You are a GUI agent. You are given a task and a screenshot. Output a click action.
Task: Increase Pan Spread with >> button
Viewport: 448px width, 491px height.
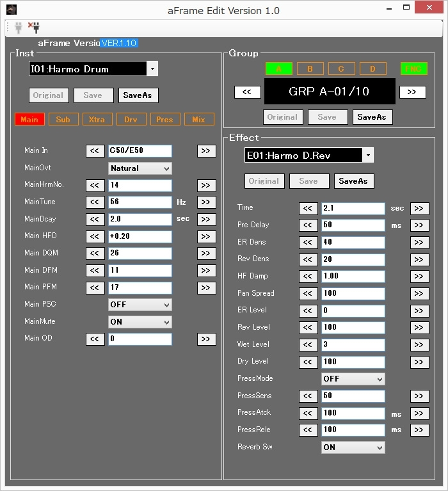pyautogui.click(x=419, y=294)
